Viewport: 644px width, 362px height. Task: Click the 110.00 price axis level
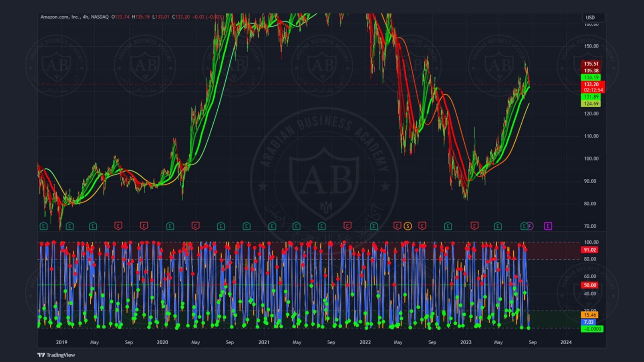591,136
